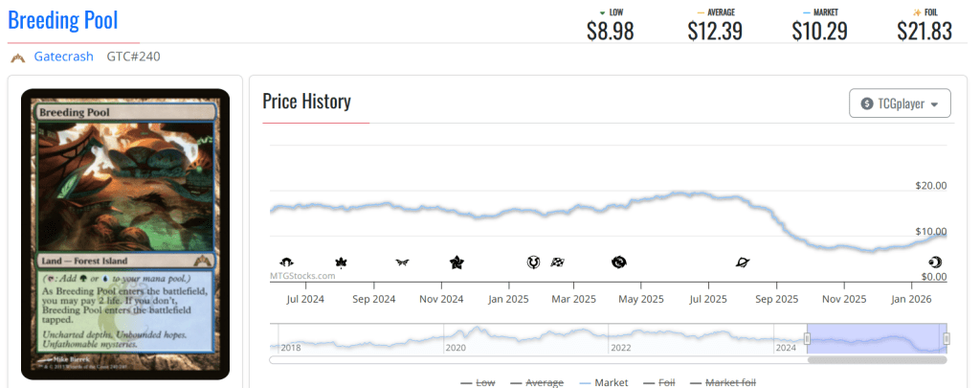Screen dimensions: 980x388
Task: Click the swirl set icon near May 2025
Action: coord(618,262)
